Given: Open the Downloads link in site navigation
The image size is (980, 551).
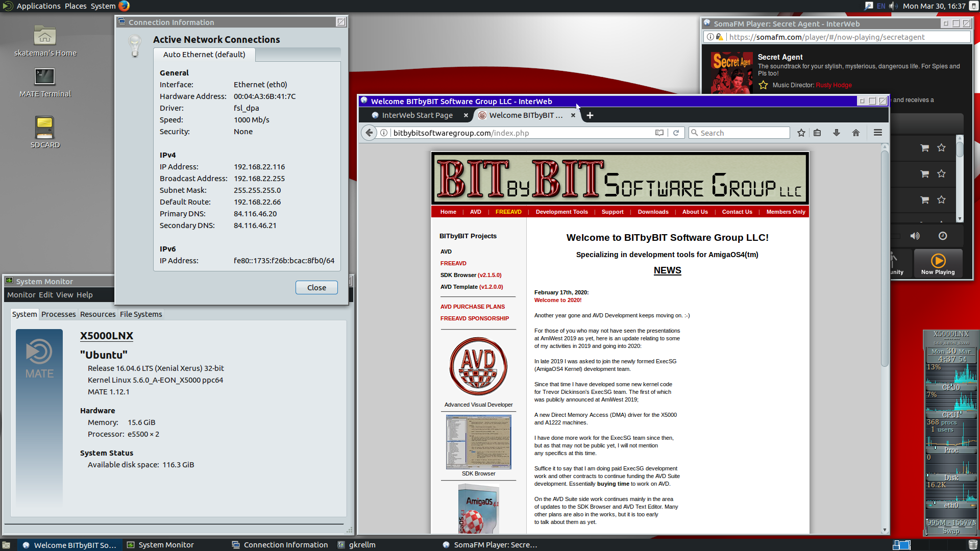Looking at the screenshot, I should (653, 212).
